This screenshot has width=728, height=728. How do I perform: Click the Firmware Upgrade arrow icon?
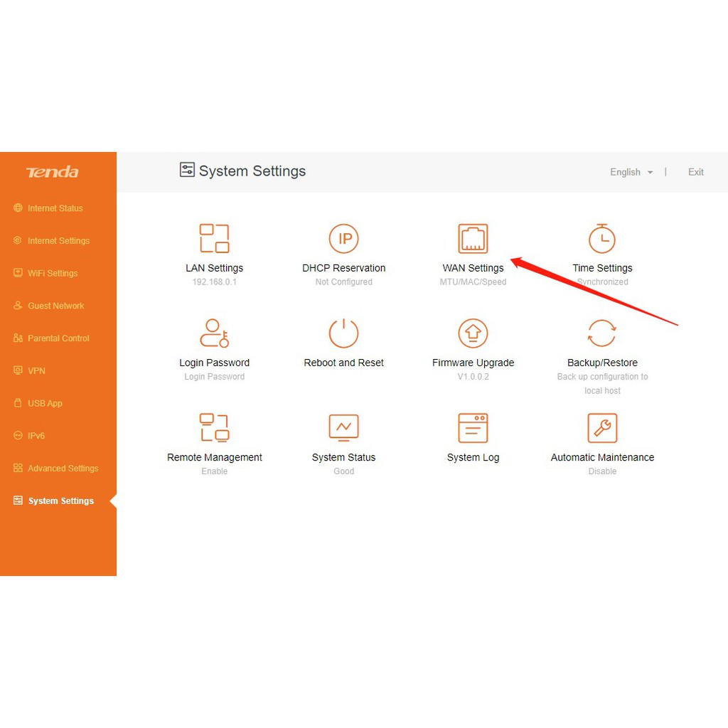coord(473,333)
